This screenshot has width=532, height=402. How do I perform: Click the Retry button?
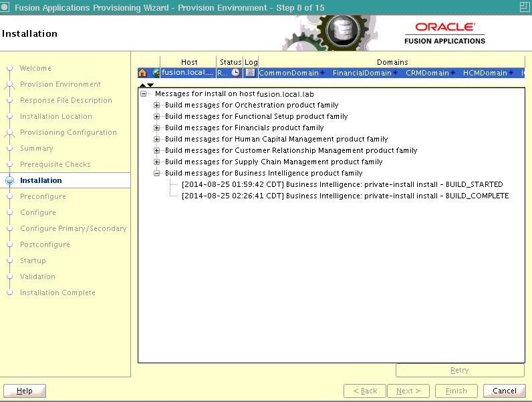(460, 370)
